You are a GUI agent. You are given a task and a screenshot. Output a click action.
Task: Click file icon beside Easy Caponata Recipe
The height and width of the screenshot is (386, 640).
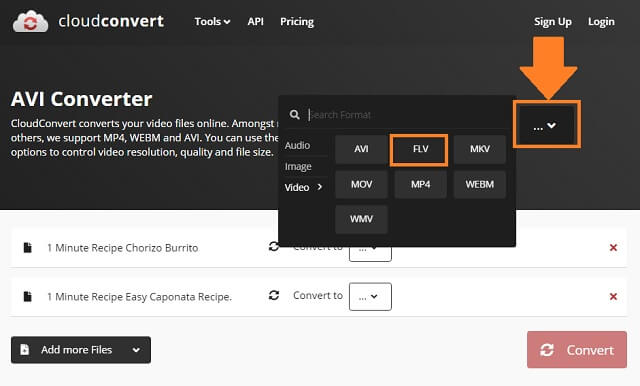[28, 297]
